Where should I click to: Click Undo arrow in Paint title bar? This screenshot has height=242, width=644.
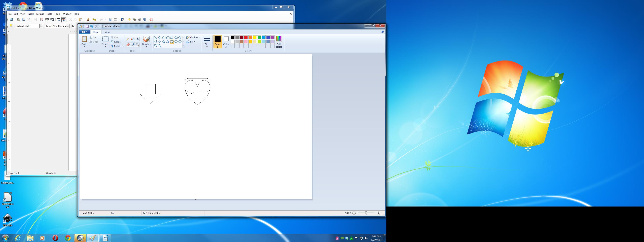pos(92,26)
